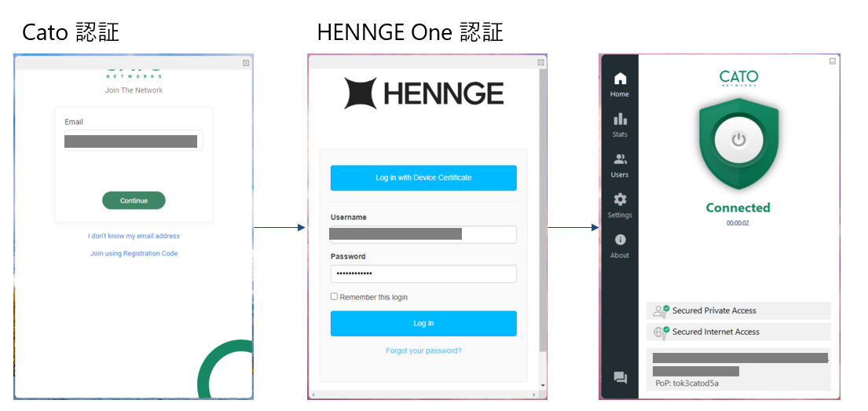Close the HENNGE login window

pyautogui.click(x=541, y=63)
